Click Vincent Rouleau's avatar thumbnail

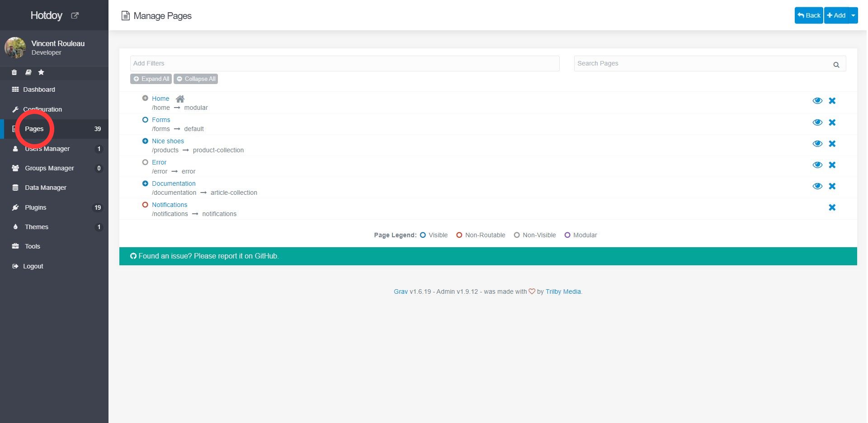pos(15,48)
